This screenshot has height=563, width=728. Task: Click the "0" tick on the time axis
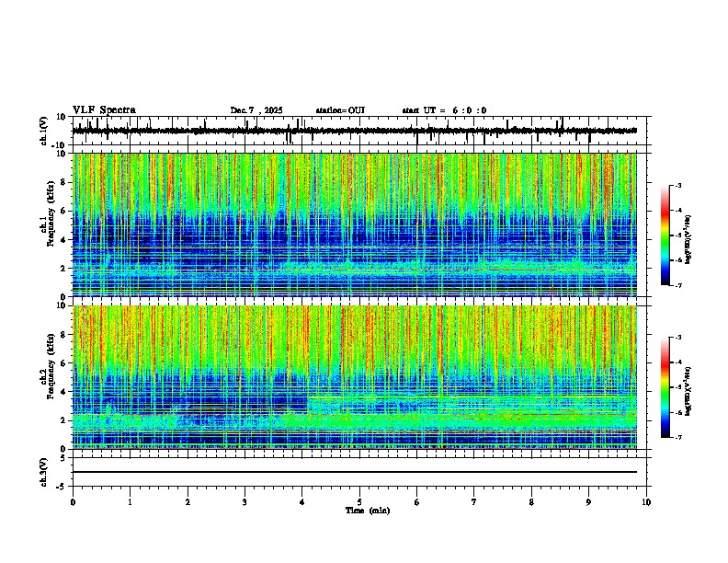pyautogui.click(x=73, y=502)
